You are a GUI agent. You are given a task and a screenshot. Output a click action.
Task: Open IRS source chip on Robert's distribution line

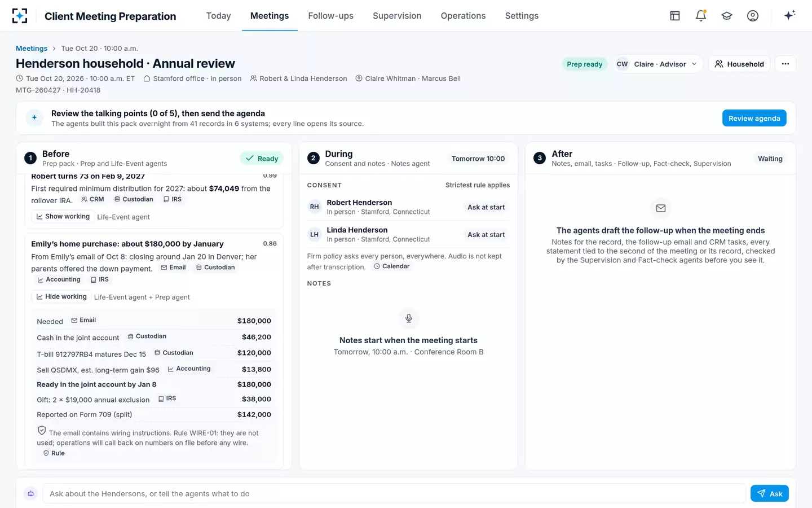point(173,199)
